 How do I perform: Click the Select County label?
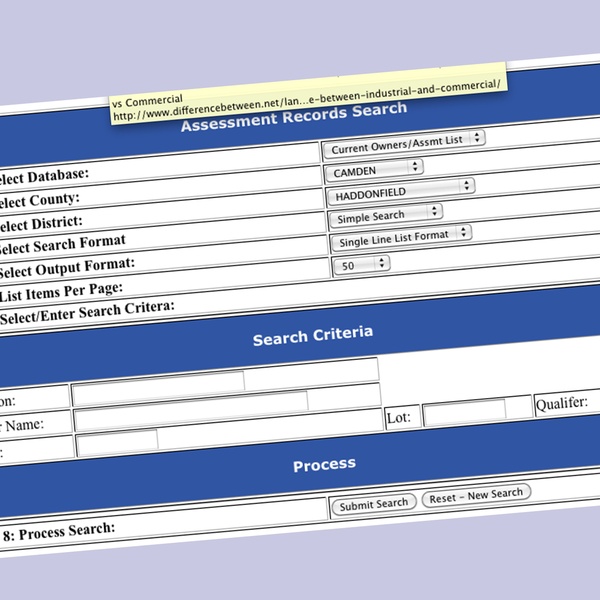coord(39,200)
